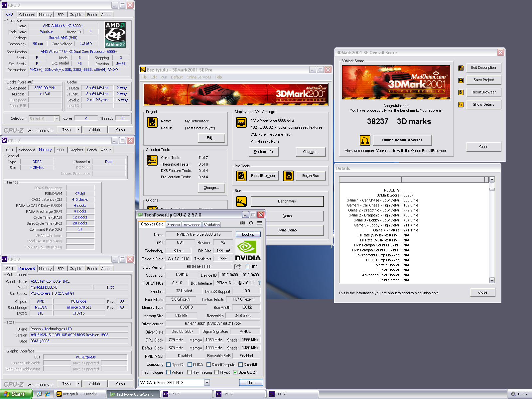Click the Project icon in 3DMark2001
Screen dimensions: 532x399
(x=152, y=122)
